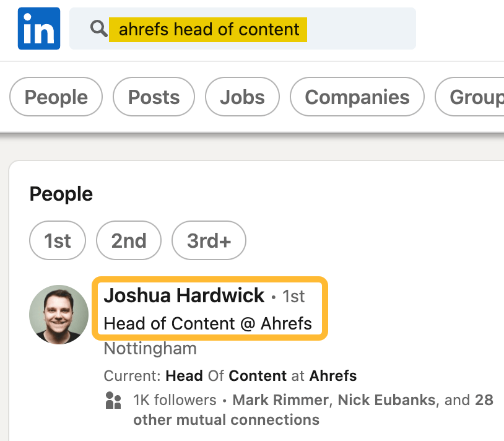This screenshot has width=504, height=441.
Task: Filter results by Companies
Action: (x=357, y=97)
